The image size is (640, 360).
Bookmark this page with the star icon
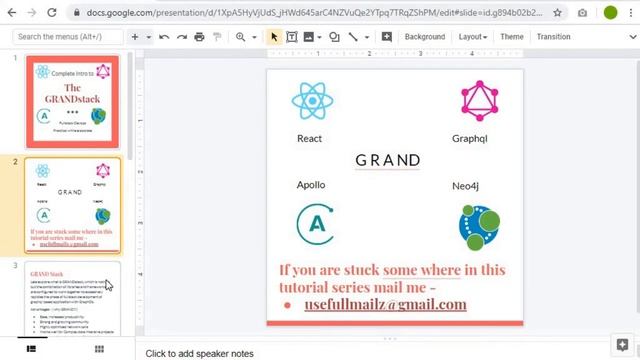[558, 13]
